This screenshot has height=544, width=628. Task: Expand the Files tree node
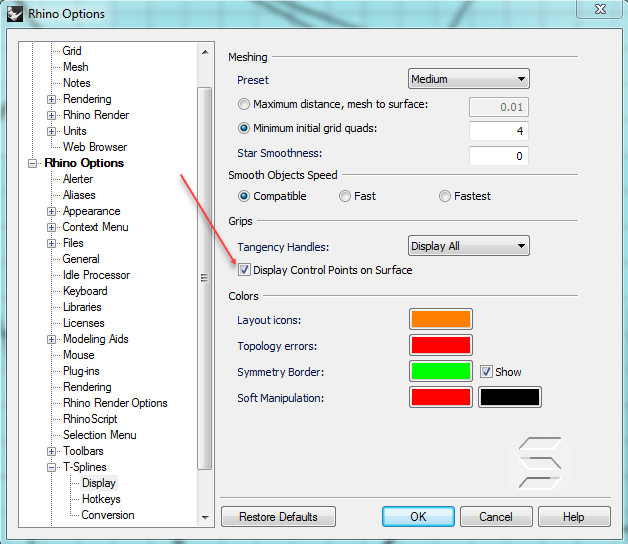coord(51,243)
